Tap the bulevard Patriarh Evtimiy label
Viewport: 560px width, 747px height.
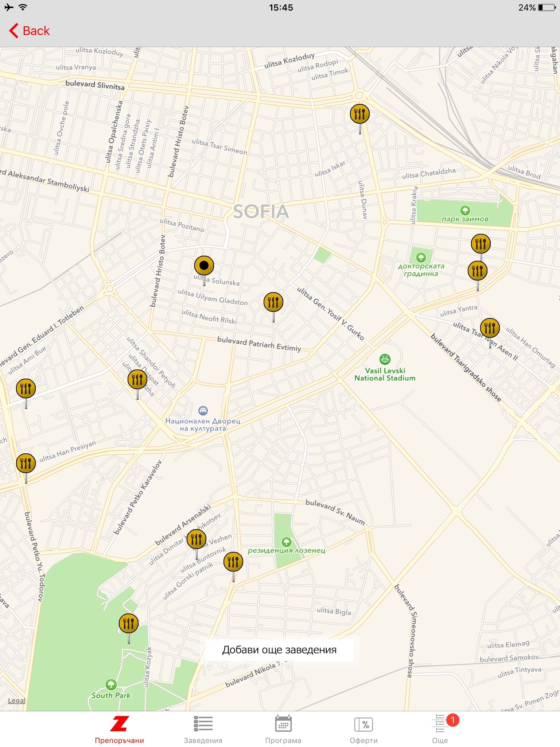(x=259, y=344)
